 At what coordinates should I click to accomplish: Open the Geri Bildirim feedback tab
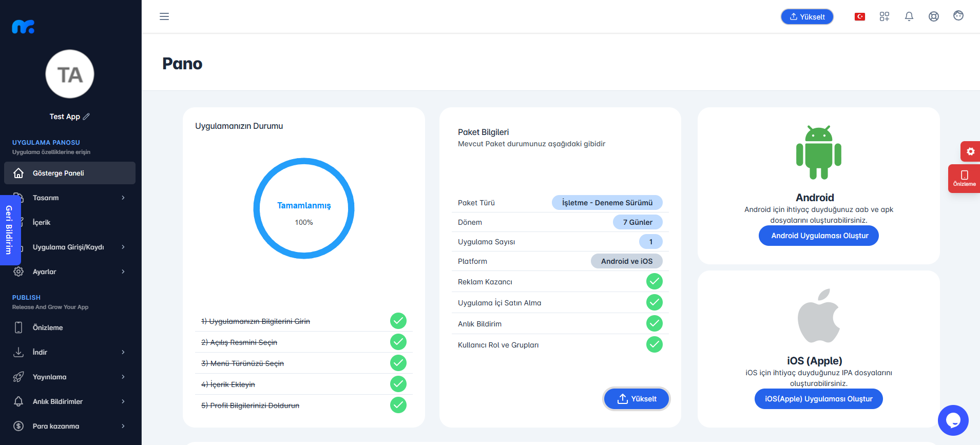click(10, 230)
